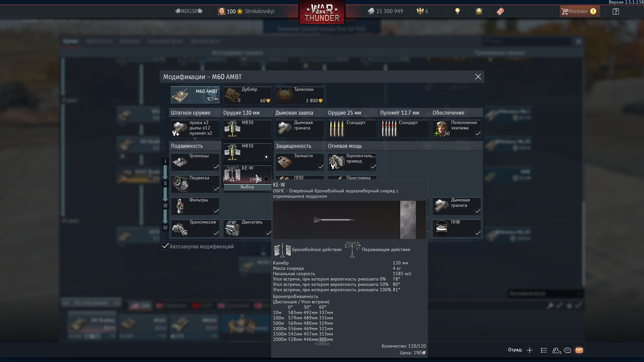The width and height of the screenshot is (644, 362).
Task: Select the M830 shell radio button
Action: 266,157
